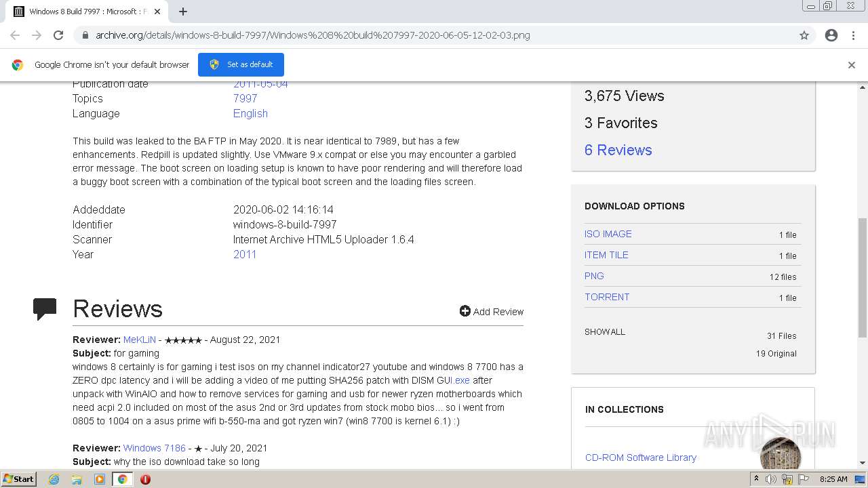868x488 pixels.
Task: Open Windows Explorer folder on the taskbar
Action: (77, 479)
